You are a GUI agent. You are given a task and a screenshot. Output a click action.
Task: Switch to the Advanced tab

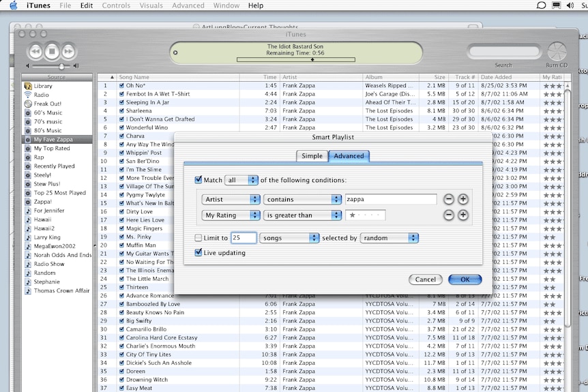pyautogui.click(x=349, y=156)
